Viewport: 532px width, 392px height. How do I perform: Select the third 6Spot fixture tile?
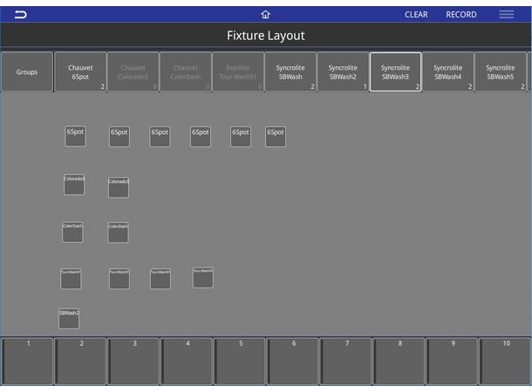(160, 137)
